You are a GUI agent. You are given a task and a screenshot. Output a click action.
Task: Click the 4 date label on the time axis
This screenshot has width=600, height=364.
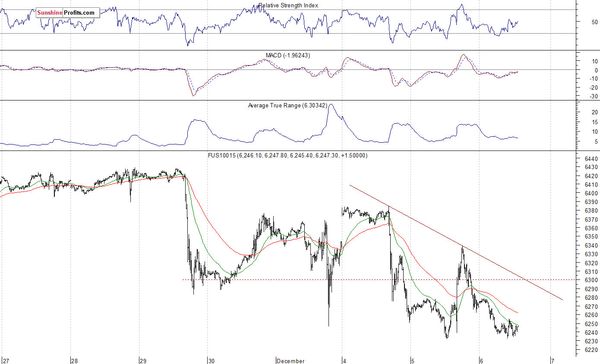pos(344,361)
